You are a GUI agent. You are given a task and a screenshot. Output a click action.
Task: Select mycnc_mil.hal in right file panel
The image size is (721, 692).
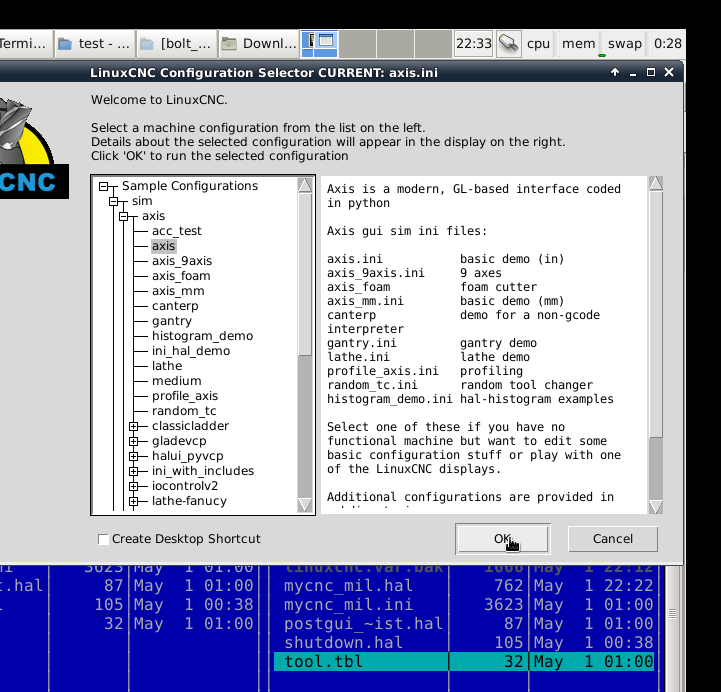[464, 585]
